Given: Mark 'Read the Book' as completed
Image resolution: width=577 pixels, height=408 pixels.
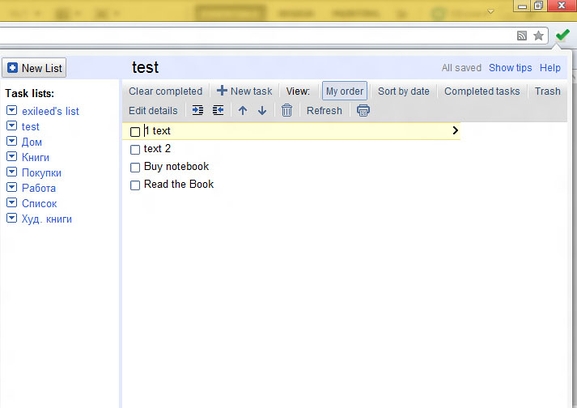Looking at the screenshot, I should coord(135,185).
